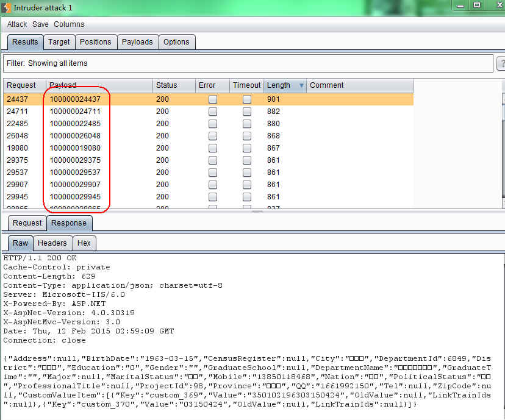Toggle Timeout checkbox for request 29537
Image resolution: width=505 pixels, height=420 pixels.
[x=247, y=173]
